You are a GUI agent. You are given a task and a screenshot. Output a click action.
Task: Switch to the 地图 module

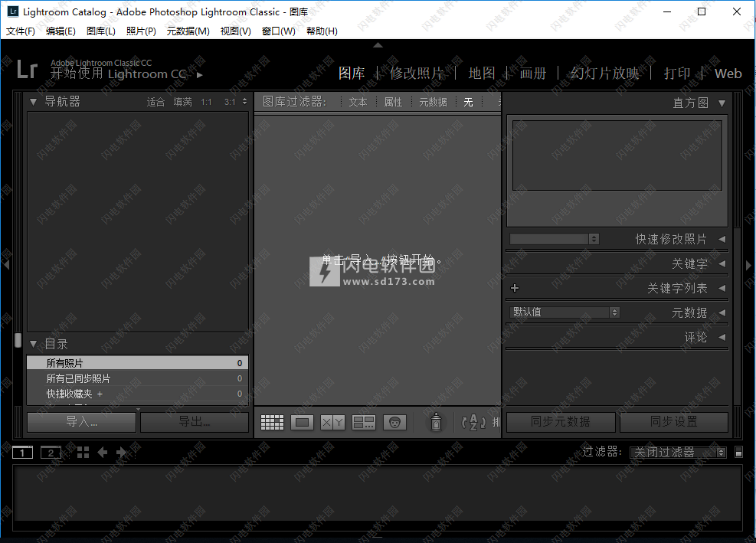[x=482, y=74]
